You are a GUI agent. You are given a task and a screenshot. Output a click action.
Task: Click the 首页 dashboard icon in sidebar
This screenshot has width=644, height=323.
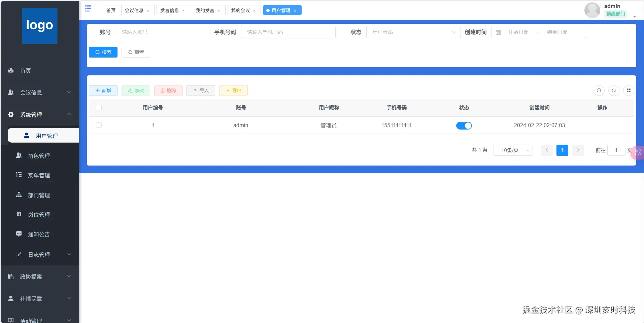[11, 71]
